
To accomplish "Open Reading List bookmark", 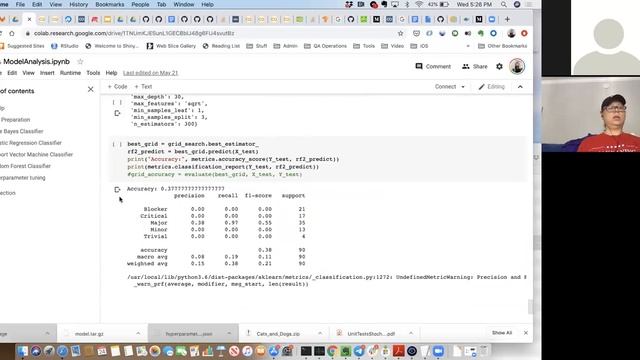I will [221, 46].
